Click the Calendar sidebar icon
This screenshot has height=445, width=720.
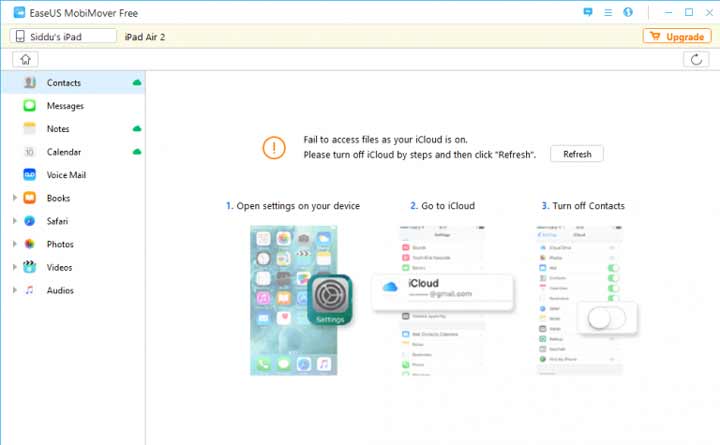[29, 152]
